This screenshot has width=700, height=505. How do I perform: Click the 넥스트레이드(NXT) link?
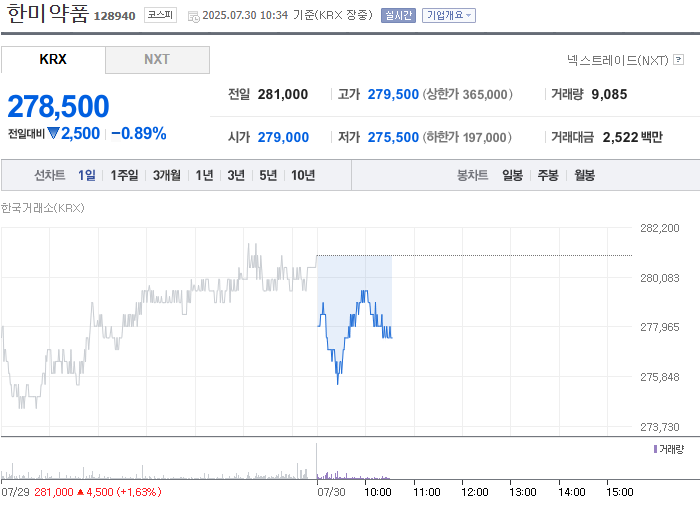618,60
